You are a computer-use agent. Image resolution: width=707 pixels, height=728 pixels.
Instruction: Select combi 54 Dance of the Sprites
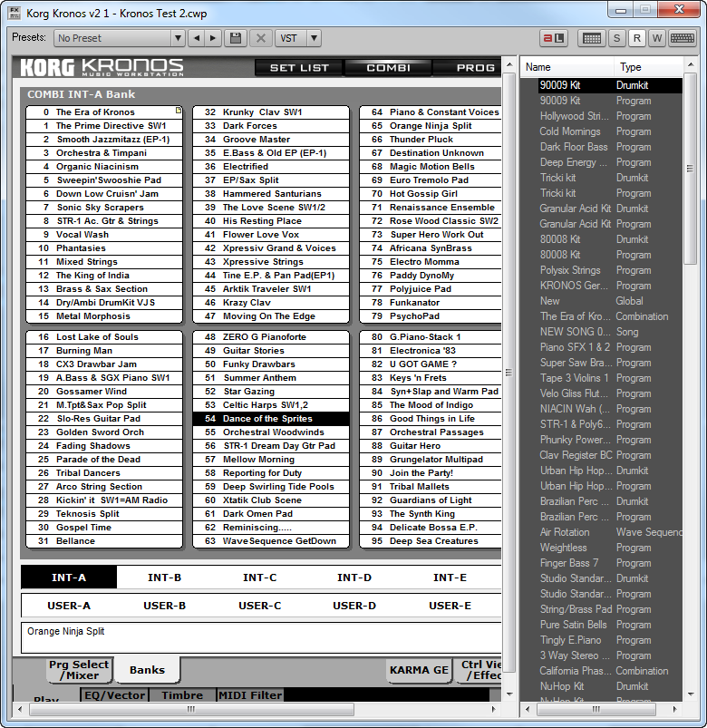tap(271, 418)
